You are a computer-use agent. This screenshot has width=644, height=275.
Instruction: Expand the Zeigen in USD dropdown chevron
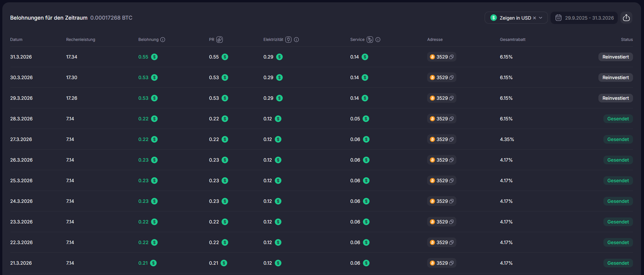541,18
